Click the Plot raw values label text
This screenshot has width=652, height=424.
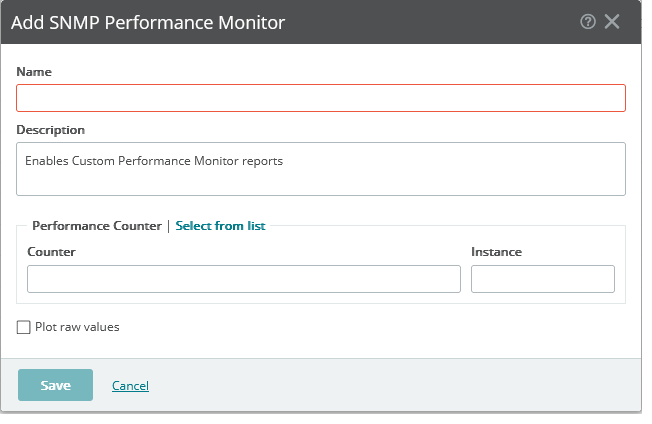tap(77, 327)
